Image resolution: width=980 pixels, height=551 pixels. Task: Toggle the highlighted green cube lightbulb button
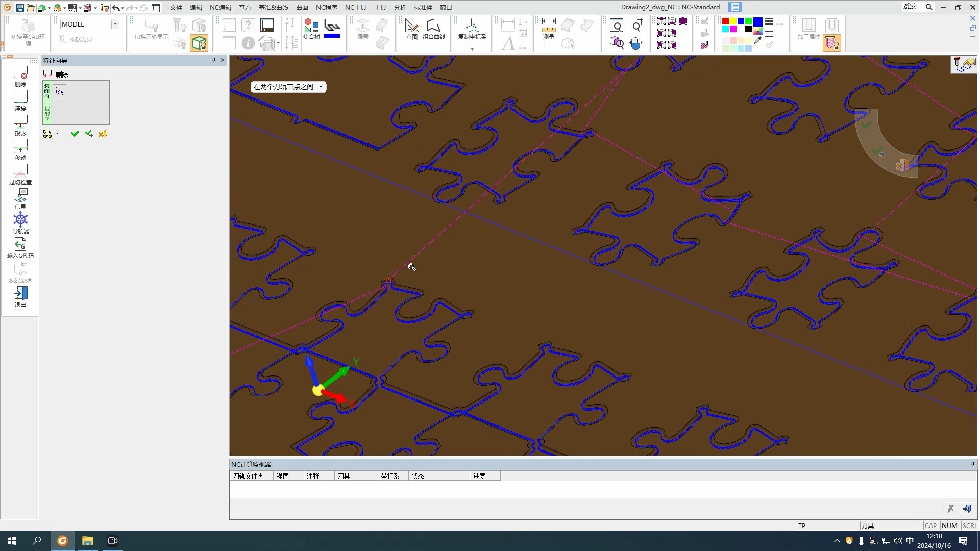coord(200,43)
